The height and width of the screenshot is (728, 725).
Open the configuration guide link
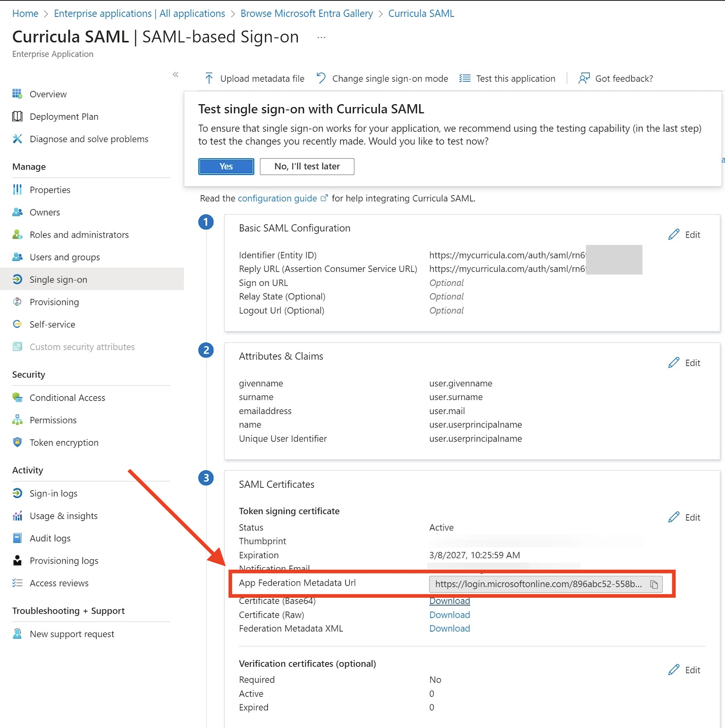[277, 199]
